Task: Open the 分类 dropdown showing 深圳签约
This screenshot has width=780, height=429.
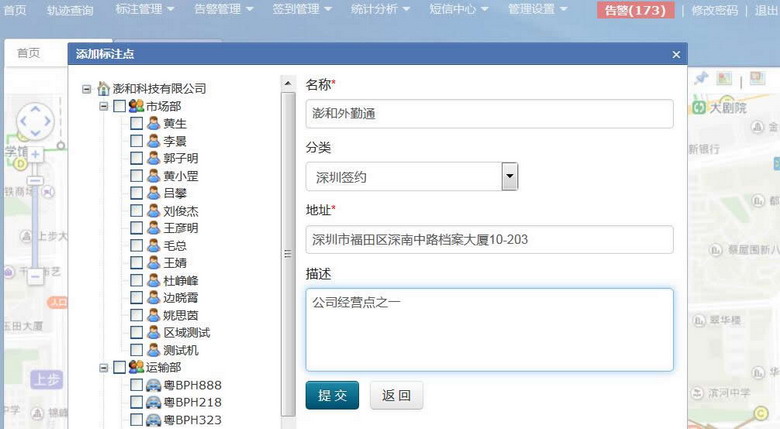Action: pos(412,176)
